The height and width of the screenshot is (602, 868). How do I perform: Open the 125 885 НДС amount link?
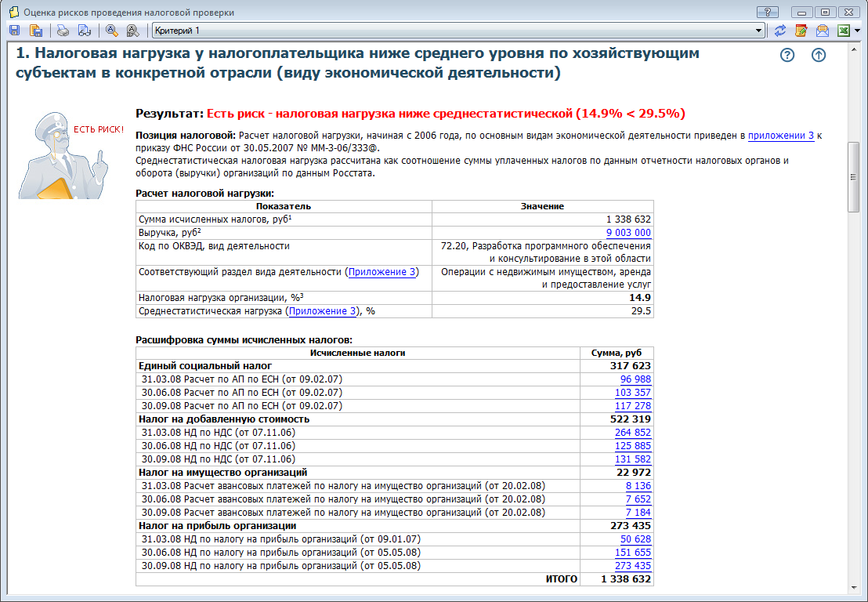(633, 446)
